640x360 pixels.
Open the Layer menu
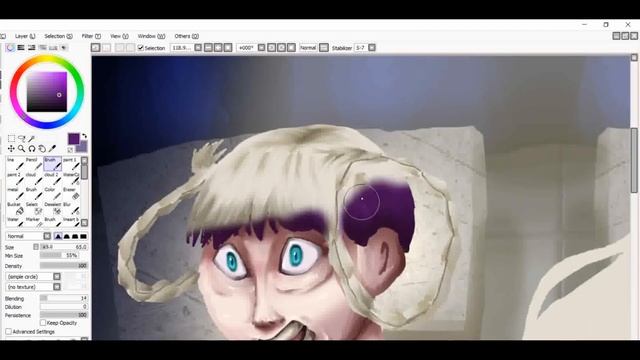tap(25, 36)
